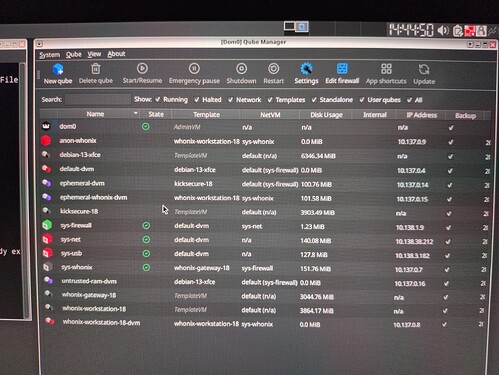The image size is (499, 375).
Task: Click the Emergency pause icon
Action: 194,69
